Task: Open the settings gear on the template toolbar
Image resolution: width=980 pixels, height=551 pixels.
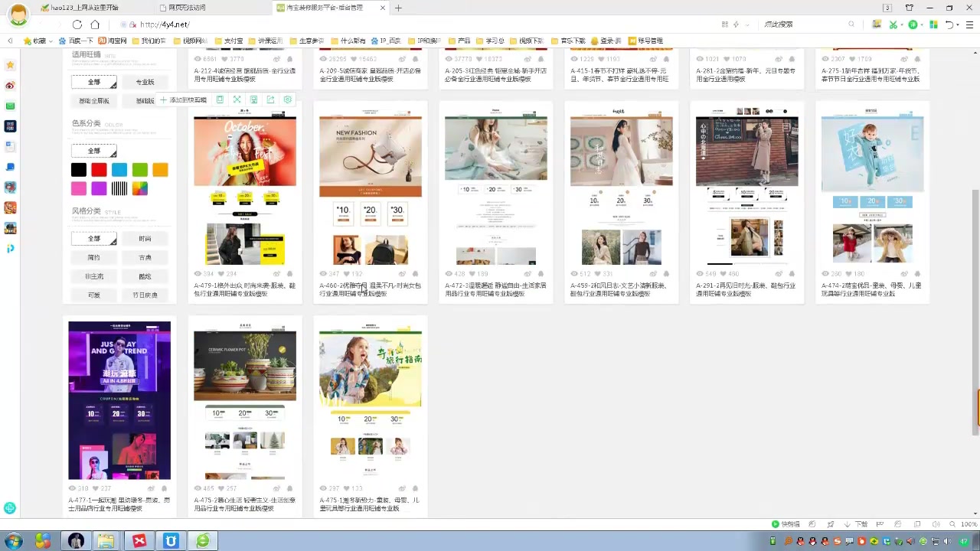Action: tap(287, 99)
